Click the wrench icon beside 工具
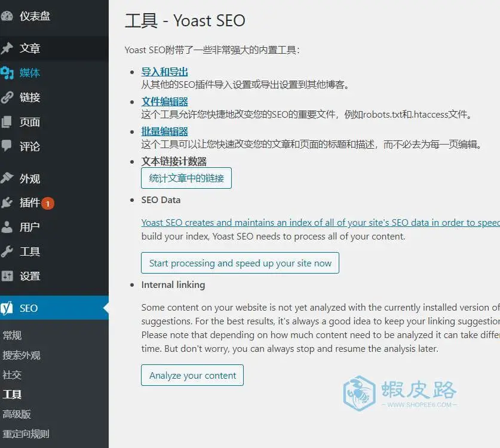The image size is (500, 448). (x=7, y=251)
